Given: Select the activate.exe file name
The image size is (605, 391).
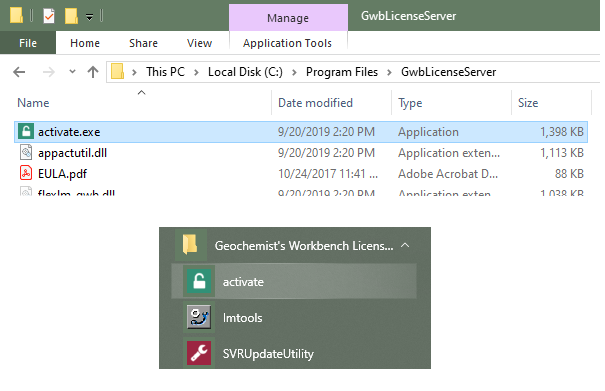Looking at the screenshot, I should click(69, 132).
